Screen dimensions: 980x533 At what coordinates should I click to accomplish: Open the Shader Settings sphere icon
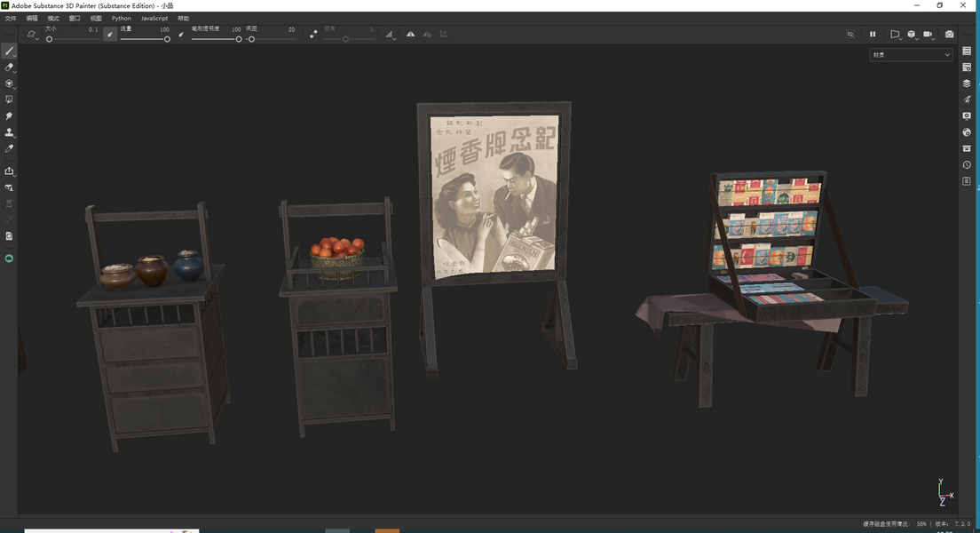[x=967, y=132]
